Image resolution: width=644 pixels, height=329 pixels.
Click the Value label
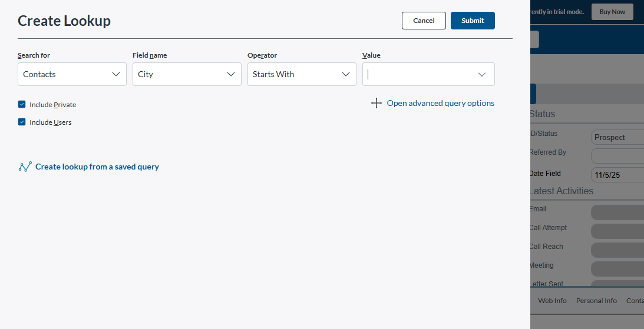[x=371, y=55]
